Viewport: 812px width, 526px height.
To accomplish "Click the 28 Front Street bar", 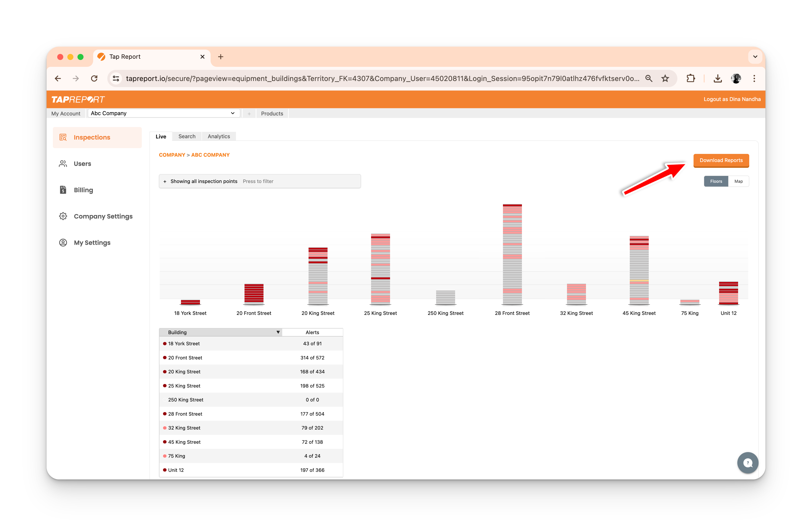I will click(512, 254).
